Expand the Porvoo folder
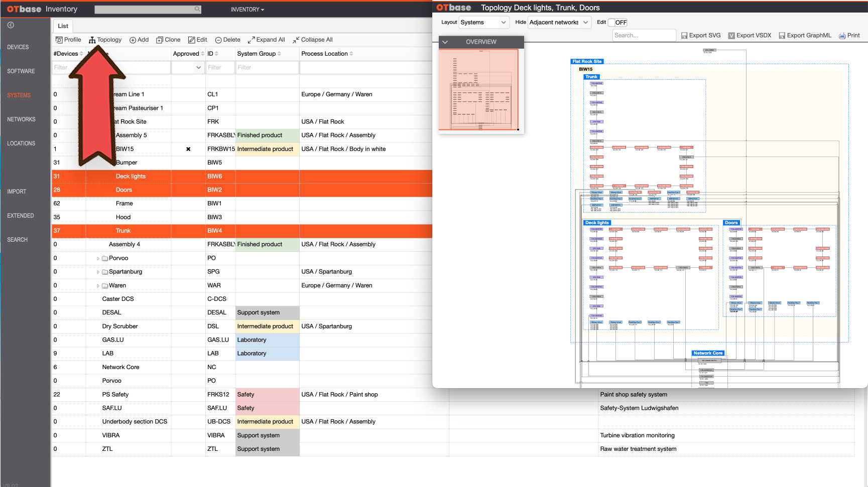Viewport: 868px width, 487px height. pyautogui.click(x=98, y=258)
